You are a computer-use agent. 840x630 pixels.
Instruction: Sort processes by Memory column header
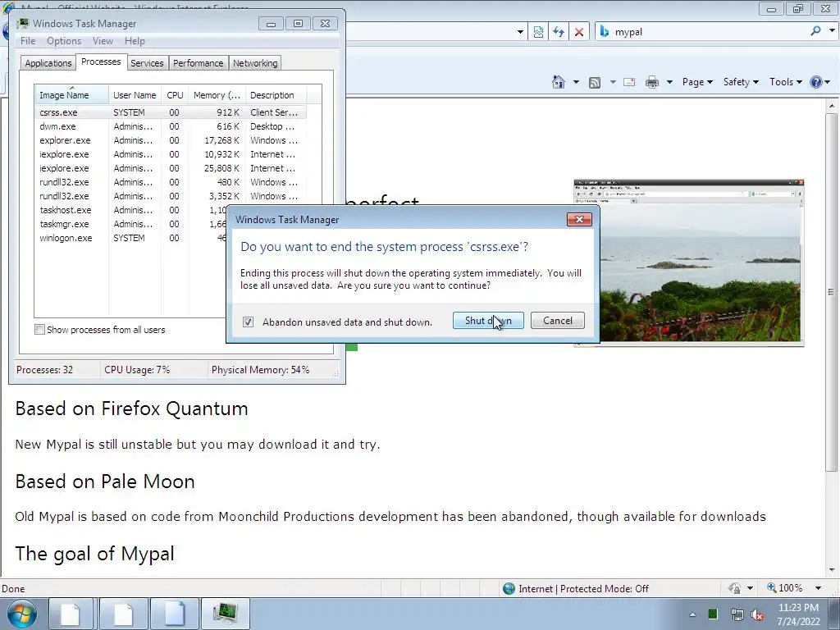pos(217,95)
